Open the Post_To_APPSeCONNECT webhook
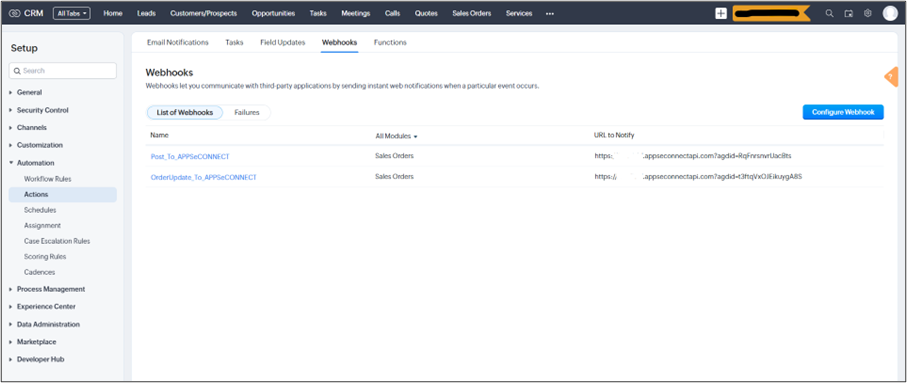 pos(190,157)
